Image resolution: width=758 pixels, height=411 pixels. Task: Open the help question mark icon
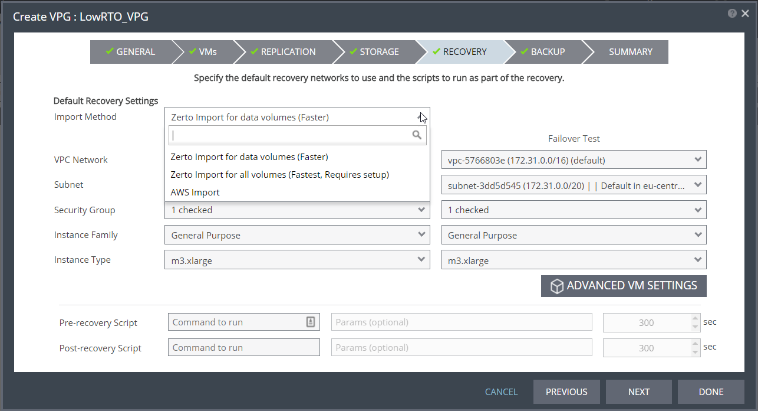click(732, 14)
